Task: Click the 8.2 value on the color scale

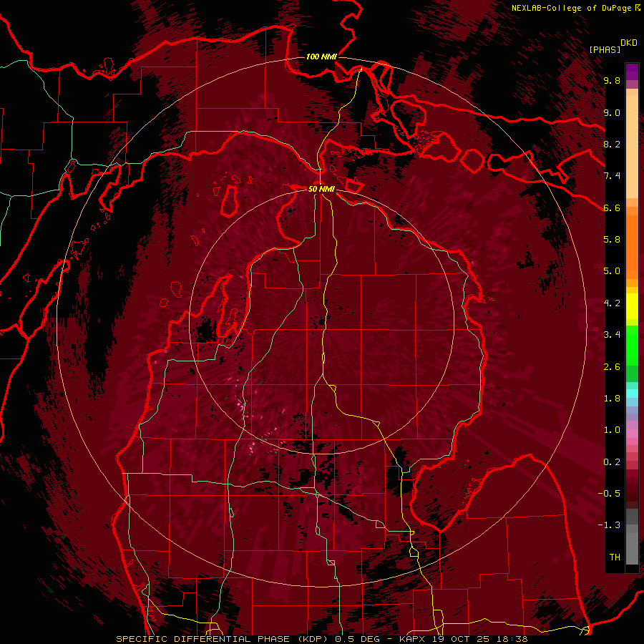Action: pos(612,144)
